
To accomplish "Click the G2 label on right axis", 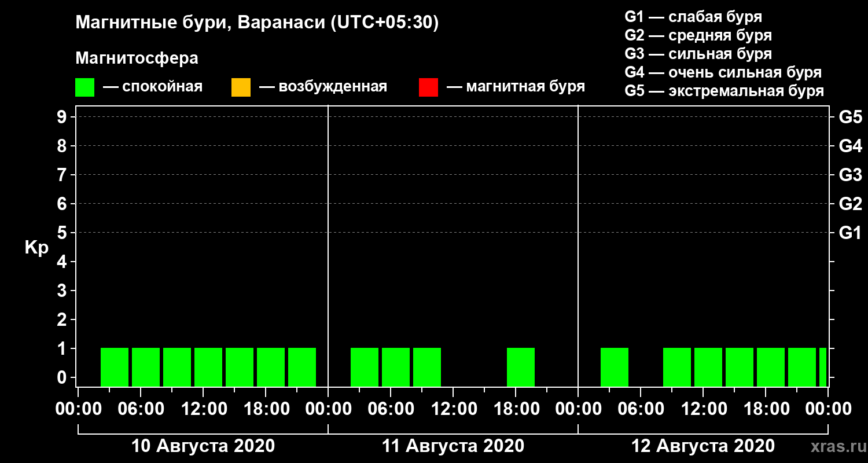I will pos(850,204).
